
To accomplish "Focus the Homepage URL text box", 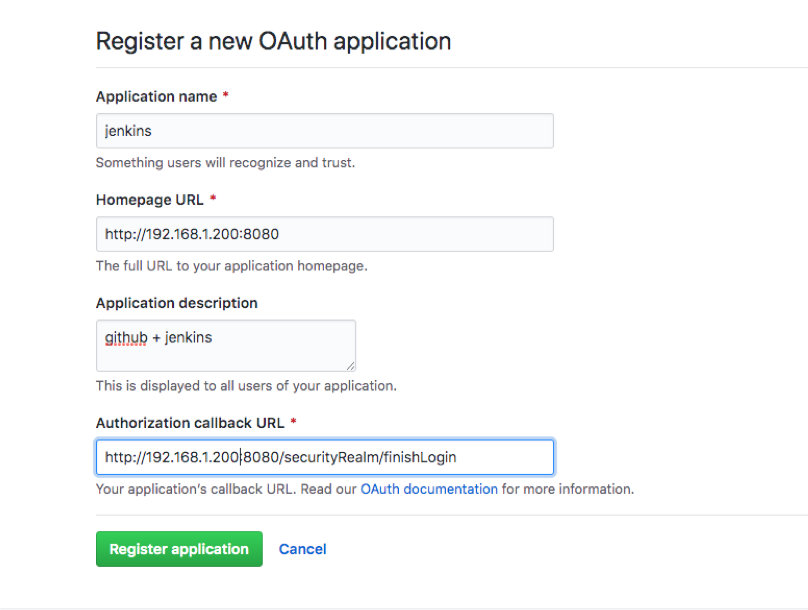I will pyautogui.click(x=324, y=234).
